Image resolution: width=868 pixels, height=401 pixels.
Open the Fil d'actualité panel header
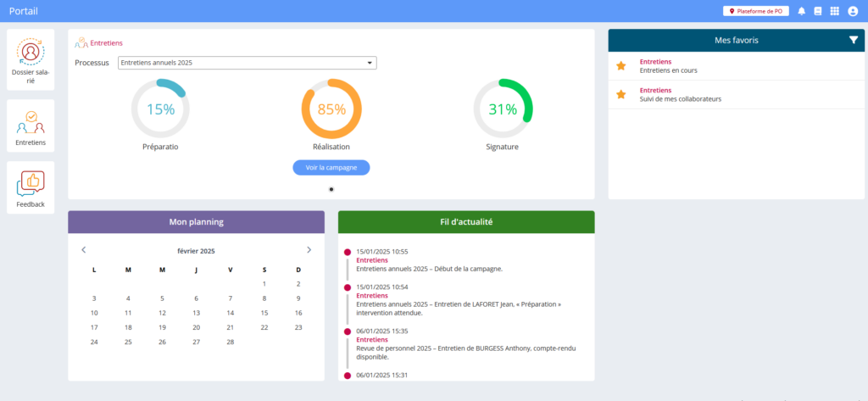click(466, 222)
